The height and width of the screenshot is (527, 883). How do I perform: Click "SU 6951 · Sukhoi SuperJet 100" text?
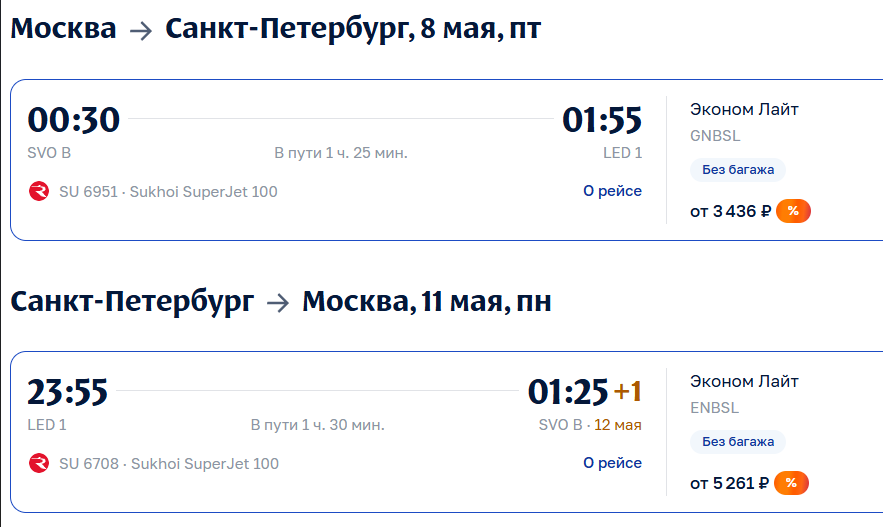(x=168, y=191)
